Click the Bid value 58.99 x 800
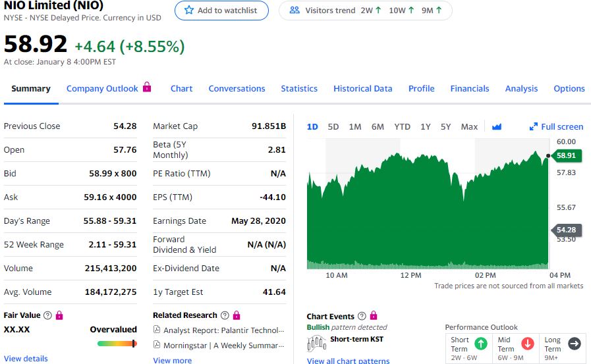 113,173
